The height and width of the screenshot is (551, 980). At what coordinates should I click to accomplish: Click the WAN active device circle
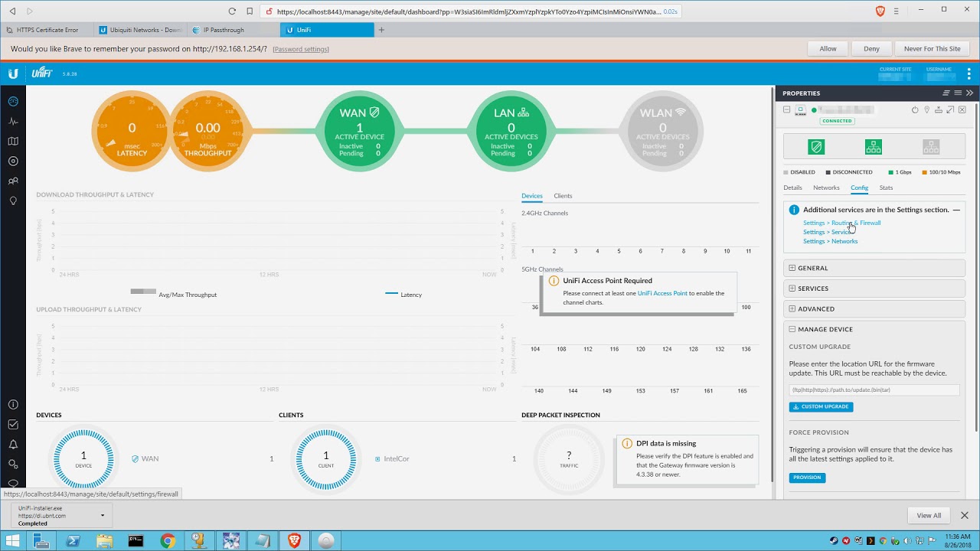360,132
